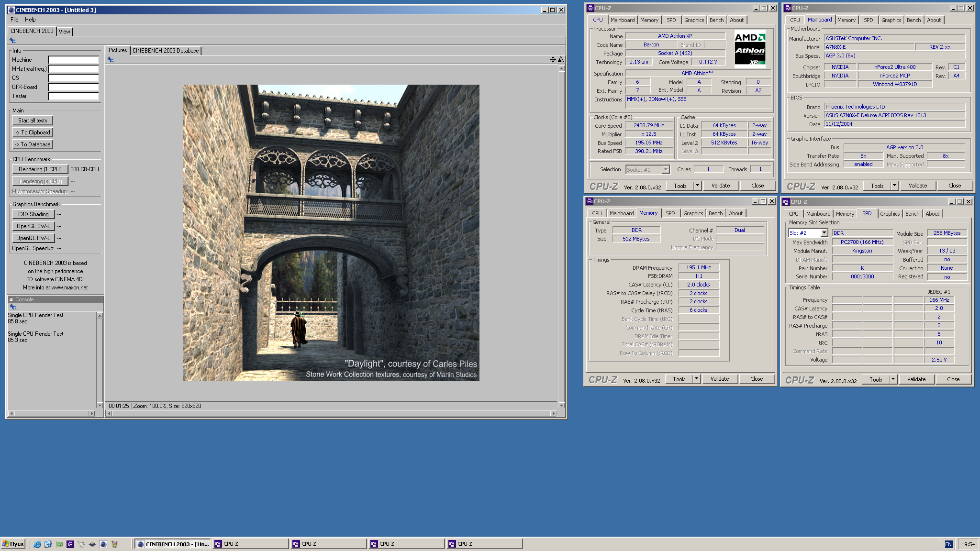980x551 pixels.
Task: Switch to the CINEBENCH 2003 Database tab
Action: 166,51
